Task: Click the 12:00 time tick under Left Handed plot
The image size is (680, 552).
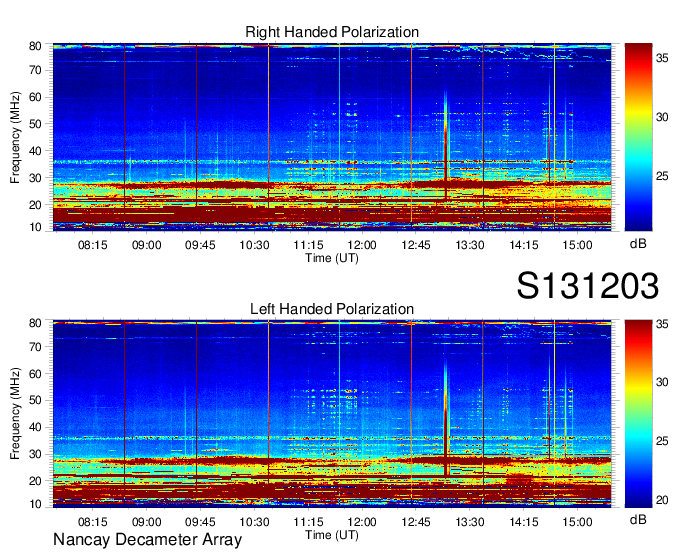Action: tap(362, 522)
